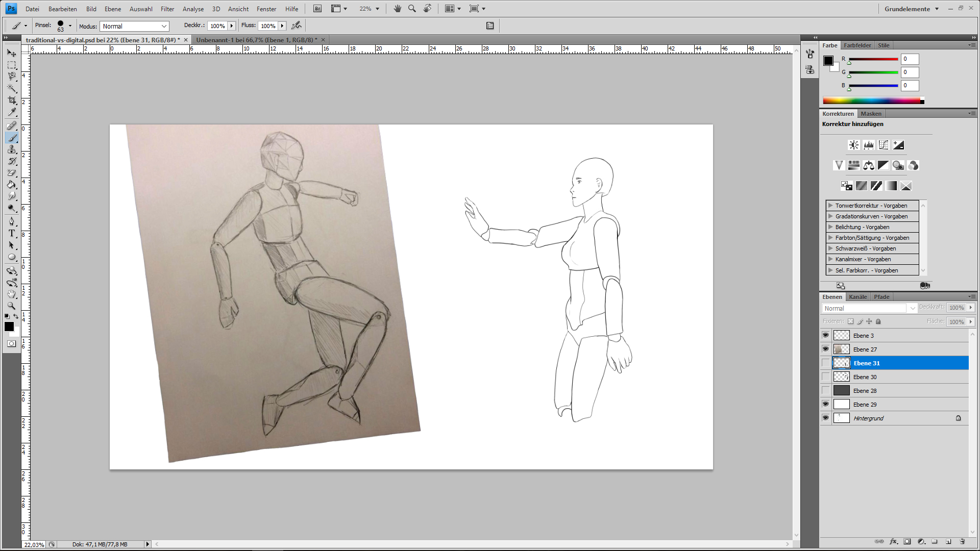Select the Move tool

(x=11, y=53)
